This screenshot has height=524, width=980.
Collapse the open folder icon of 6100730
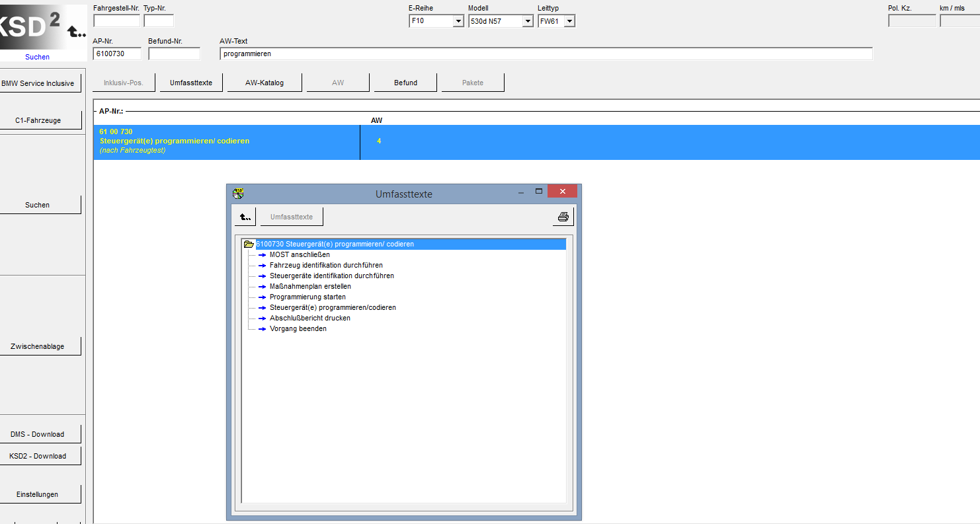(249, 244)
